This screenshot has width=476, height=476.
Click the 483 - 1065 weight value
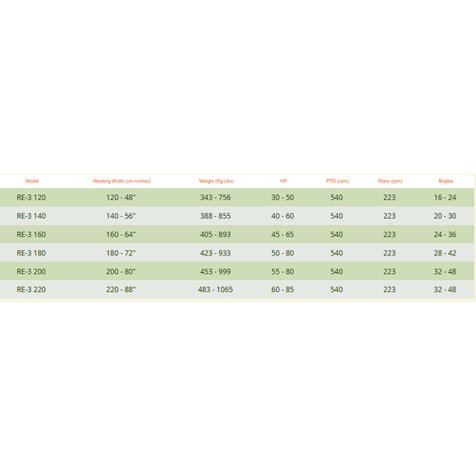click(215, 290)
